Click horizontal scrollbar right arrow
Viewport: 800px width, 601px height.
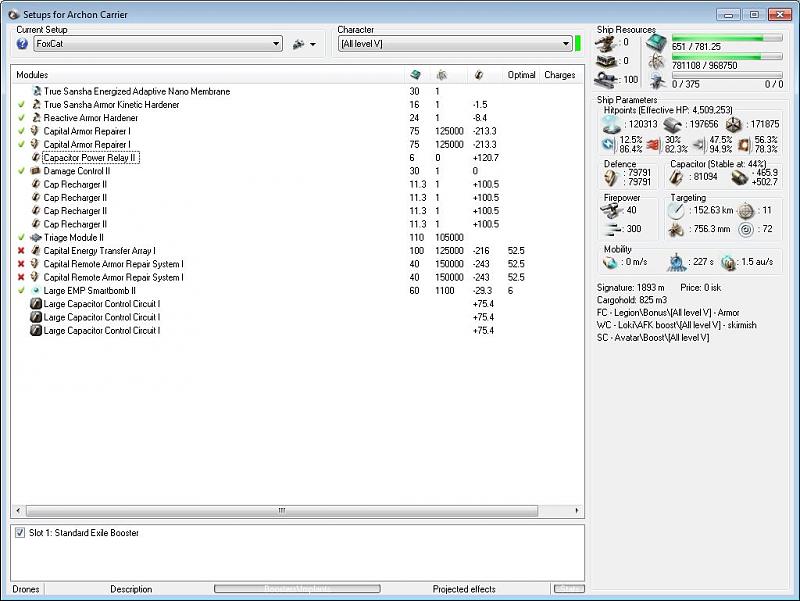[x=577, y=511]
